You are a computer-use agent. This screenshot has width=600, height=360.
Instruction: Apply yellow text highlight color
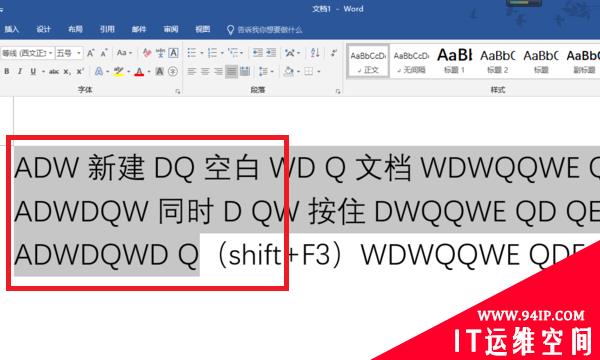[119, 72]
